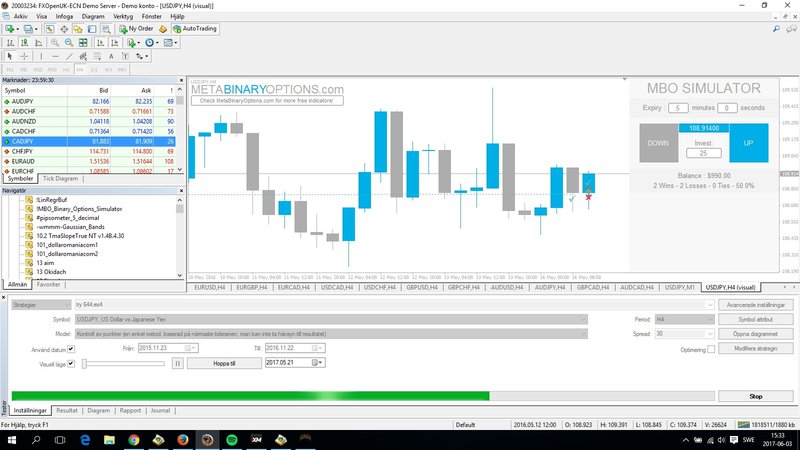
Task: Switch to M1 timeframe button
Action: (10, 69)
